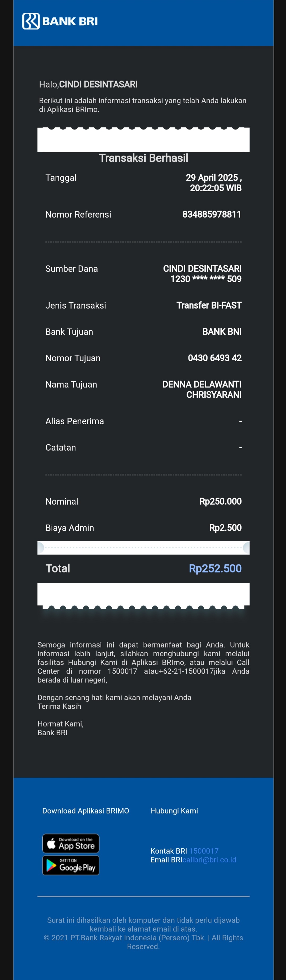Click the BANK BNI destination bank value
Image resolution: width=286 pixels, height=980 pixels.
[x=222, y=332]
